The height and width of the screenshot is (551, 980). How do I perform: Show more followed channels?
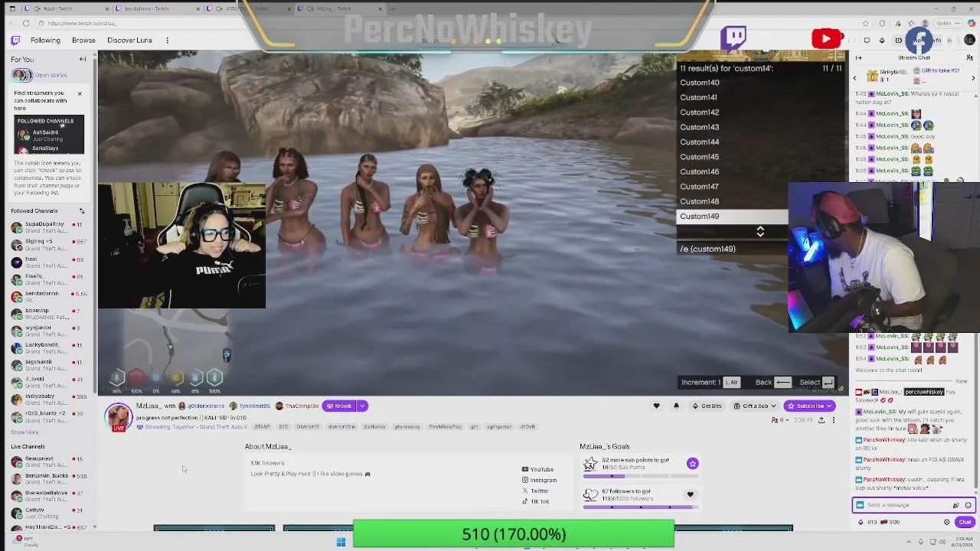24,432
